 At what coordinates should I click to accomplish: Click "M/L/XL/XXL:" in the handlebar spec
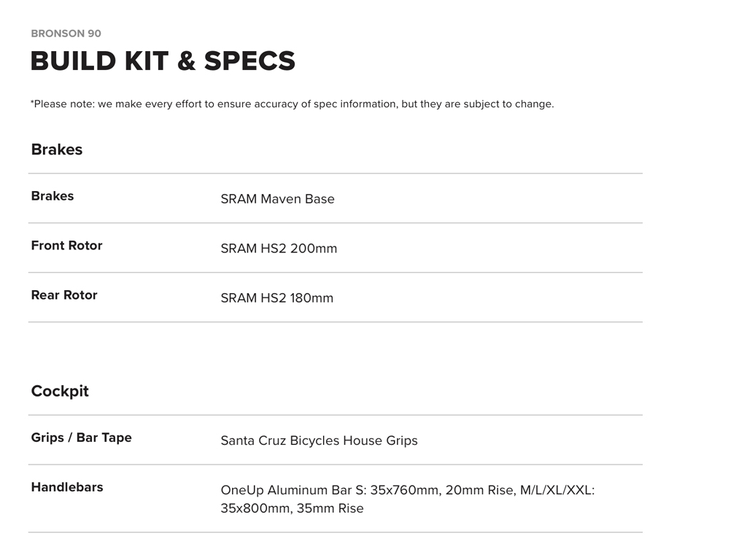click(557, 491)
